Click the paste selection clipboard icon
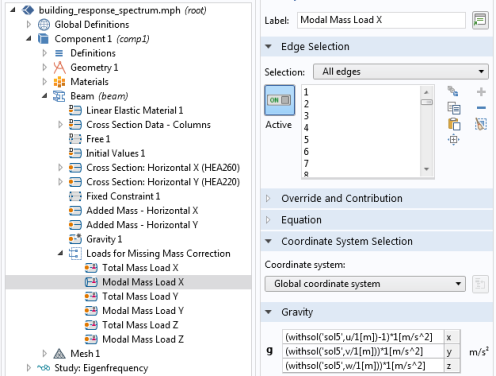Viewport: 496px width, 376px height. (x=454, y=124)
